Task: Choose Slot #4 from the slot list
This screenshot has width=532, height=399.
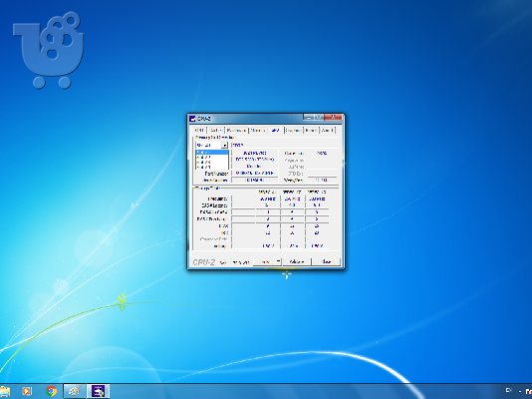Action: pos(212,167)
